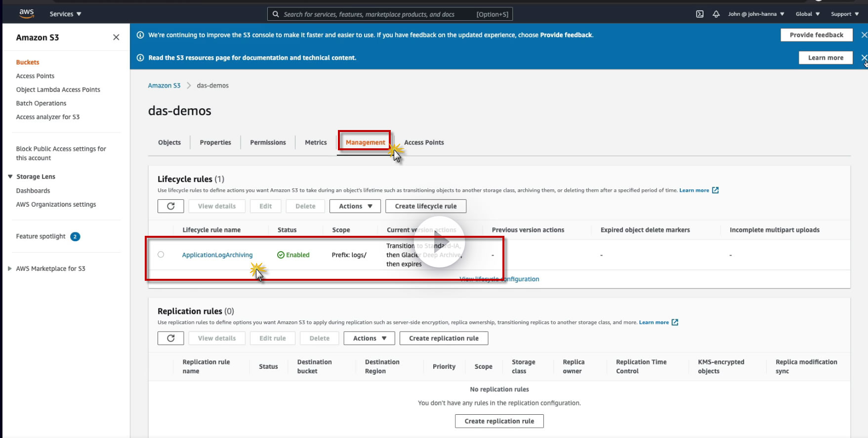Close the Amazon S3 sidebar panel

point(116,37)
